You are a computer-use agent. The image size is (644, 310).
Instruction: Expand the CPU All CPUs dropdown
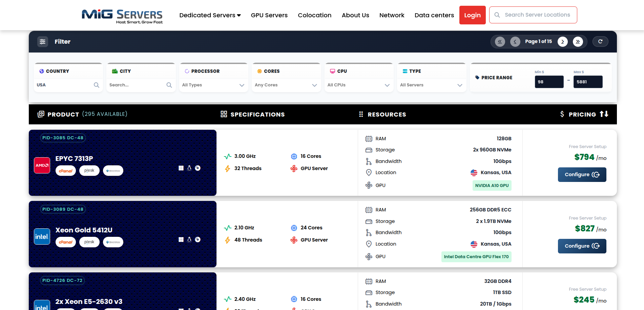pos(359,85)
